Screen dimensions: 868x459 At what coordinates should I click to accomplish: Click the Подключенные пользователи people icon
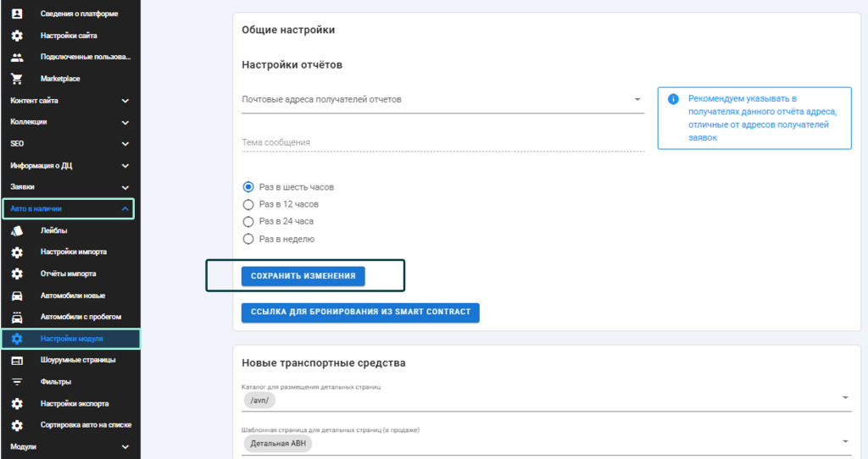(x=17, y=57)
